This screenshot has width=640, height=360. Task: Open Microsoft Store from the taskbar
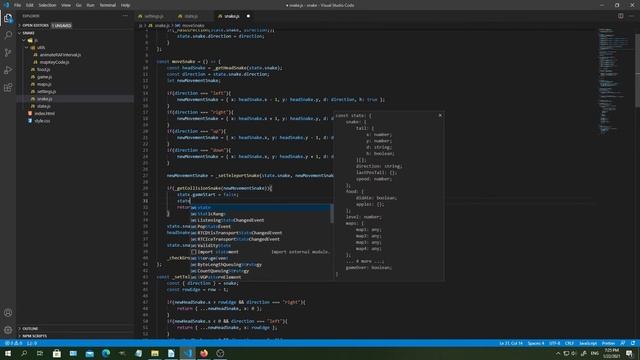tap(57, 353)
